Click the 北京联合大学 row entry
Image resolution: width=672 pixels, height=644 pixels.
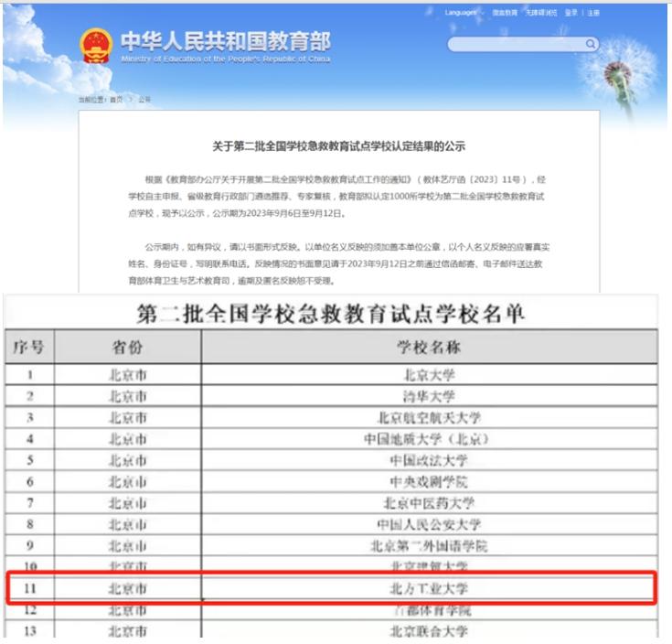[429, 631]
